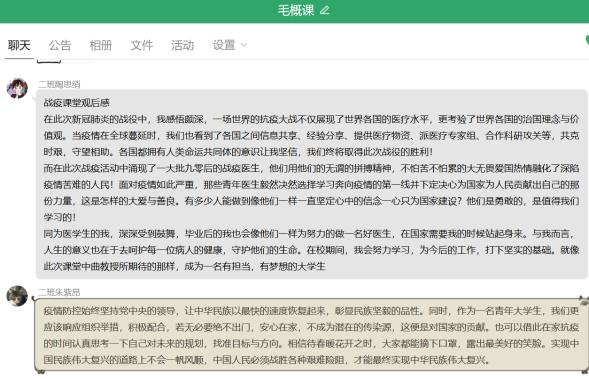This screenshot has height=379, width=589.
Task: Open the 公告 tab
Action: [60, 45]
